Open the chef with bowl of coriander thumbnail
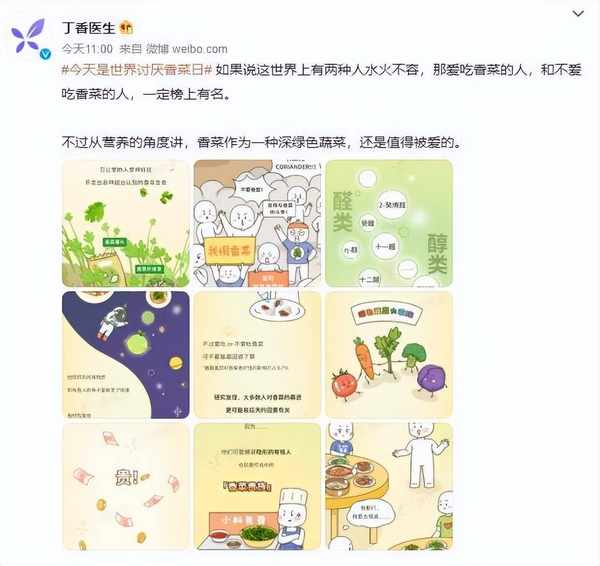The height and width of the screenshot is (566, 600). pos(257,487)
